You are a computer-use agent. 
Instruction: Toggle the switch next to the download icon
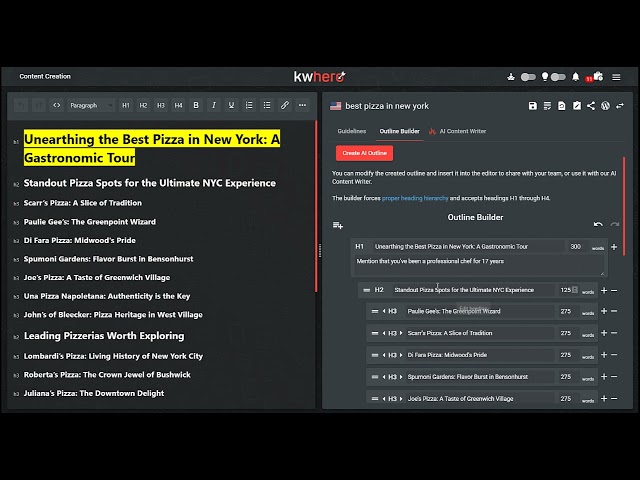528,77
